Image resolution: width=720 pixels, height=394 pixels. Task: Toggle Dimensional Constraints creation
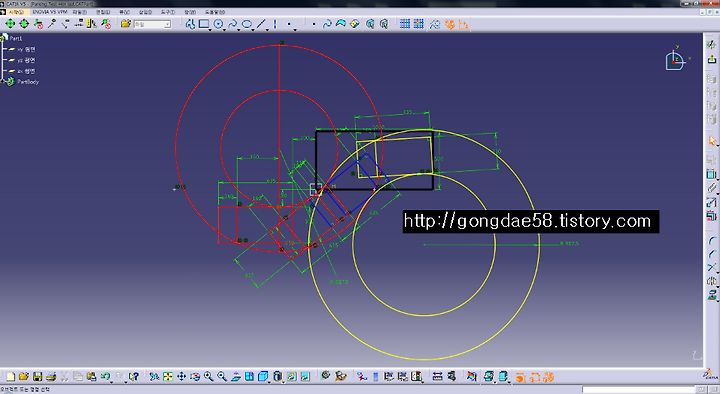[x=464, y=24]
